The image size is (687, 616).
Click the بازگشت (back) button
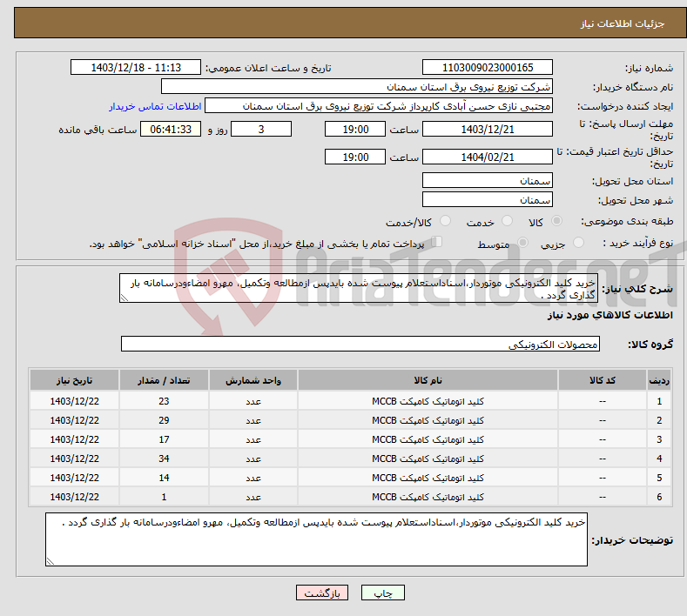click(x=322, y=593)
